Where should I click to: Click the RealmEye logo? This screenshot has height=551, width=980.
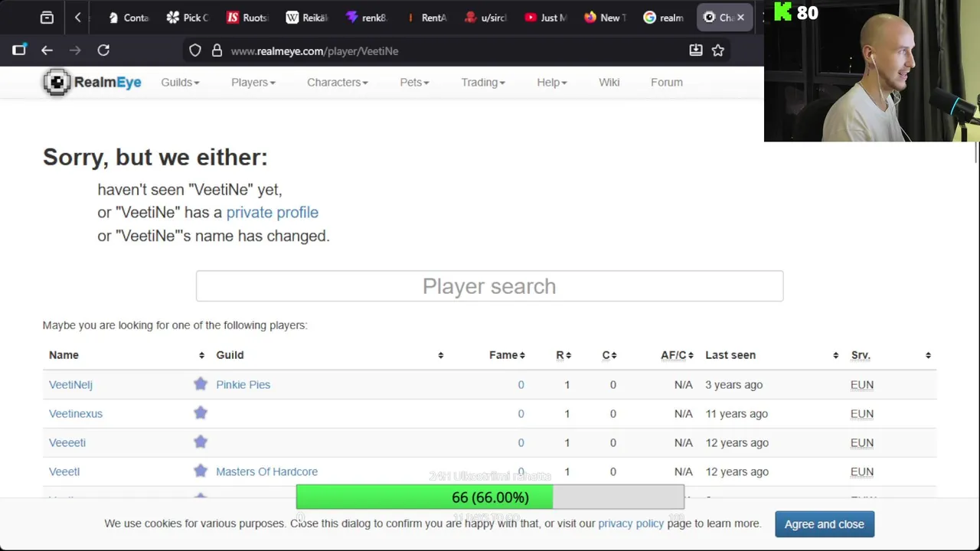(x=92, y=82)
